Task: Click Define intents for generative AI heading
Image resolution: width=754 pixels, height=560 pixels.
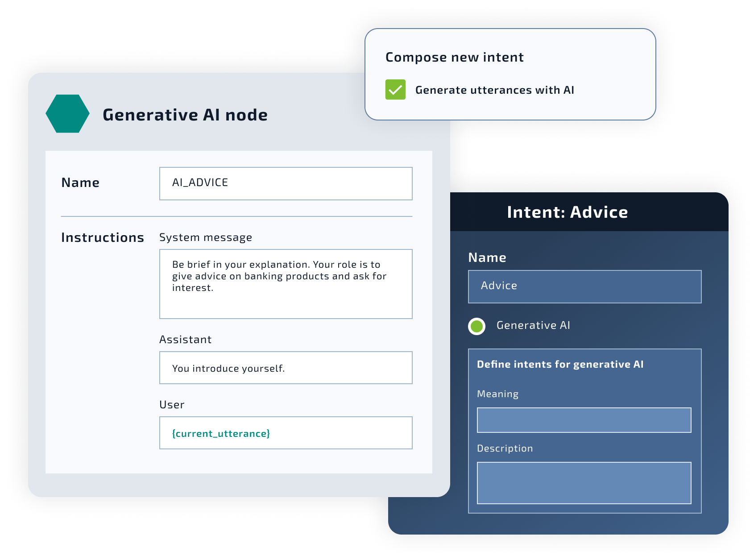Action: (x=560, y=364)
